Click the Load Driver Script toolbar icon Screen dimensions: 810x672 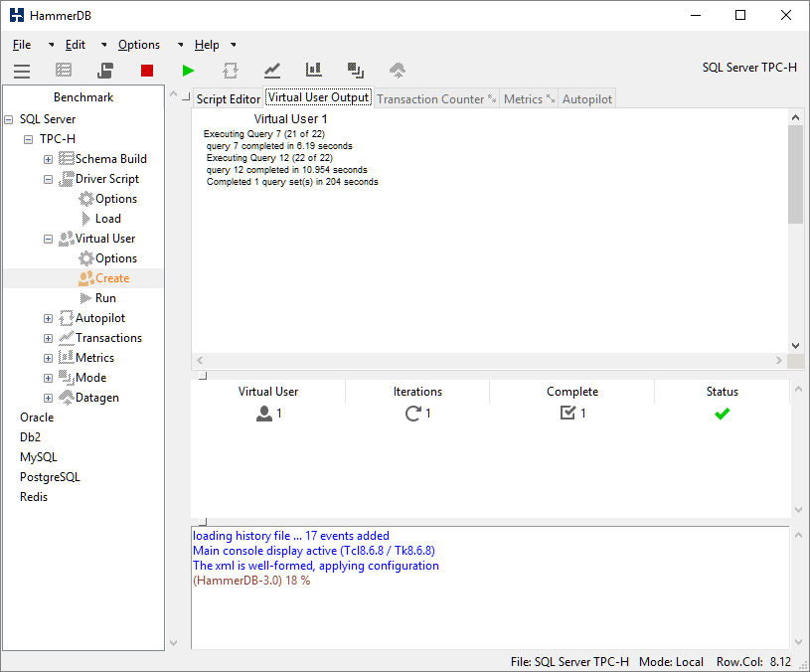[x=105, y=70]
